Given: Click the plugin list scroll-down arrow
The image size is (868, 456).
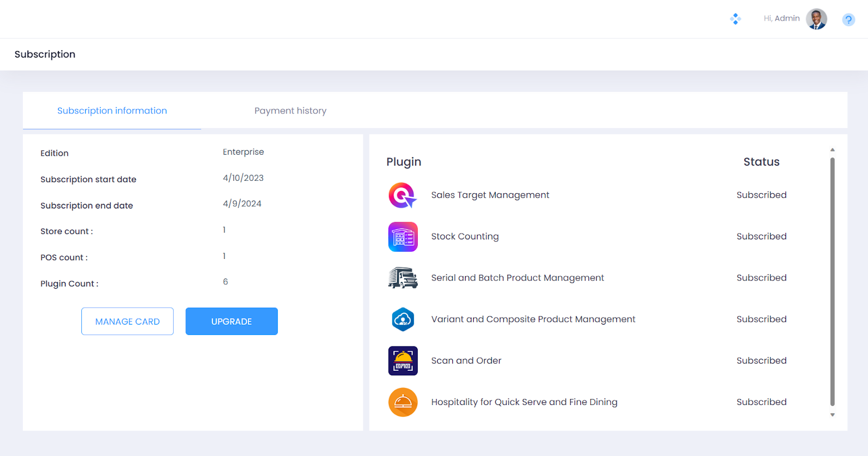Looking at the screenshot, I should [832, 415].
